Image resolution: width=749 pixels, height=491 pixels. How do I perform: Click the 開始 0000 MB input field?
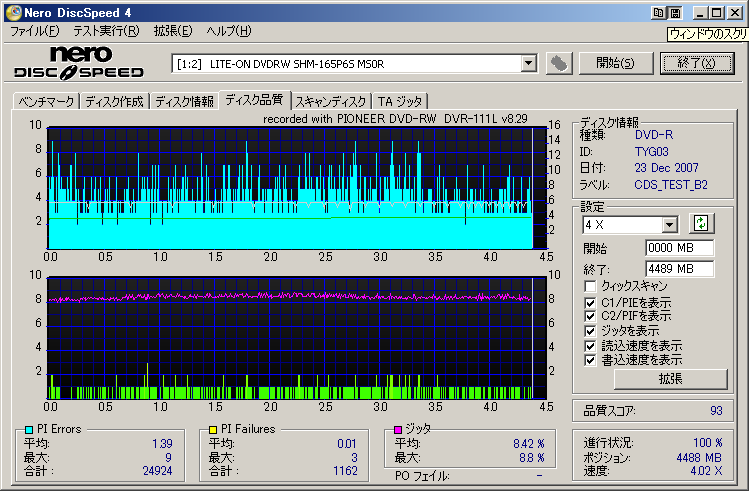point(680,248)
